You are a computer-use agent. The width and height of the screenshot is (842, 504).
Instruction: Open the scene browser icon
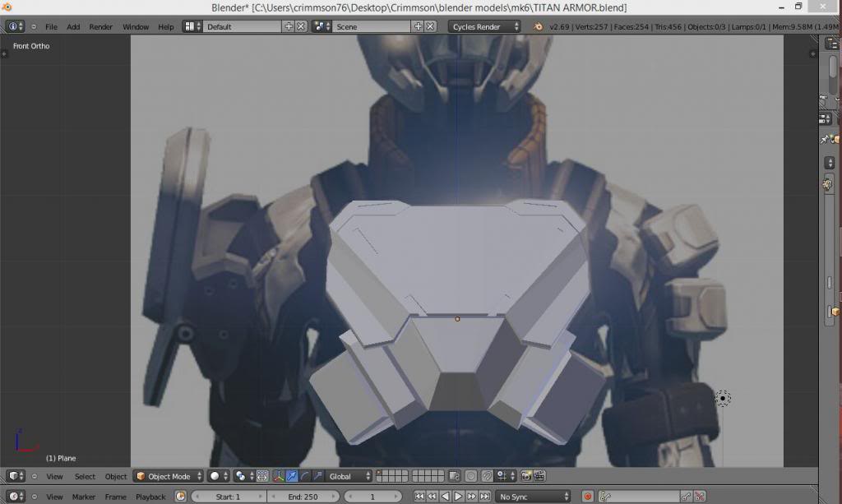[322, 26]
